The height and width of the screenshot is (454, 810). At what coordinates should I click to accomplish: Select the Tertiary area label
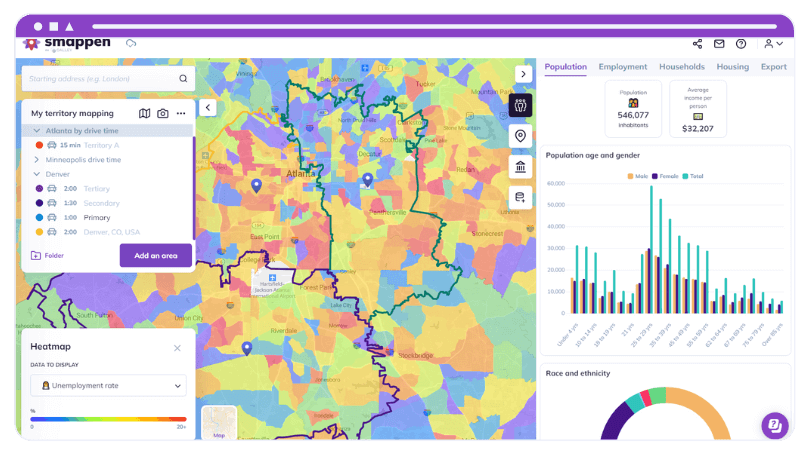(97, 189)
